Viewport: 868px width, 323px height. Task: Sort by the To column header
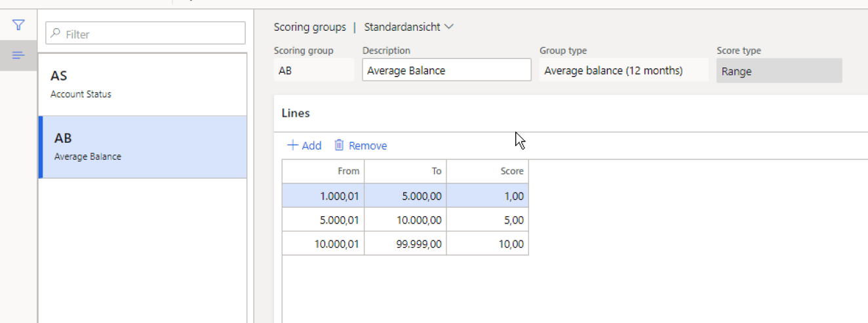[405, 171]
